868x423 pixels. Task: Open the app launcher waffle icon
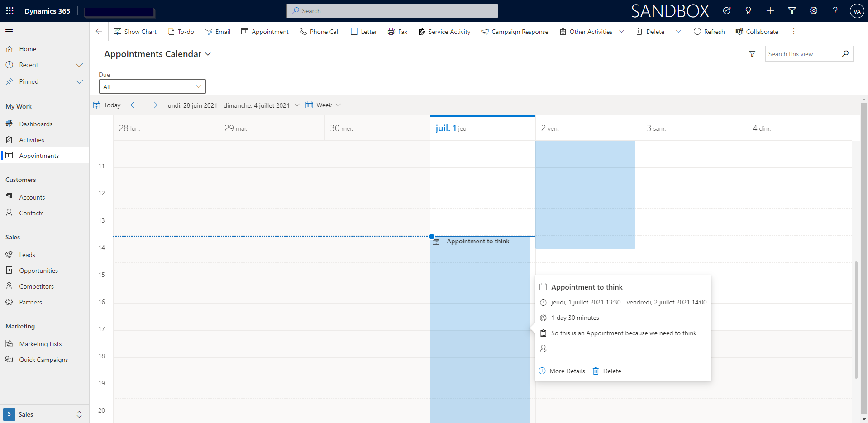pyautogui.click(x=10, y=11)
